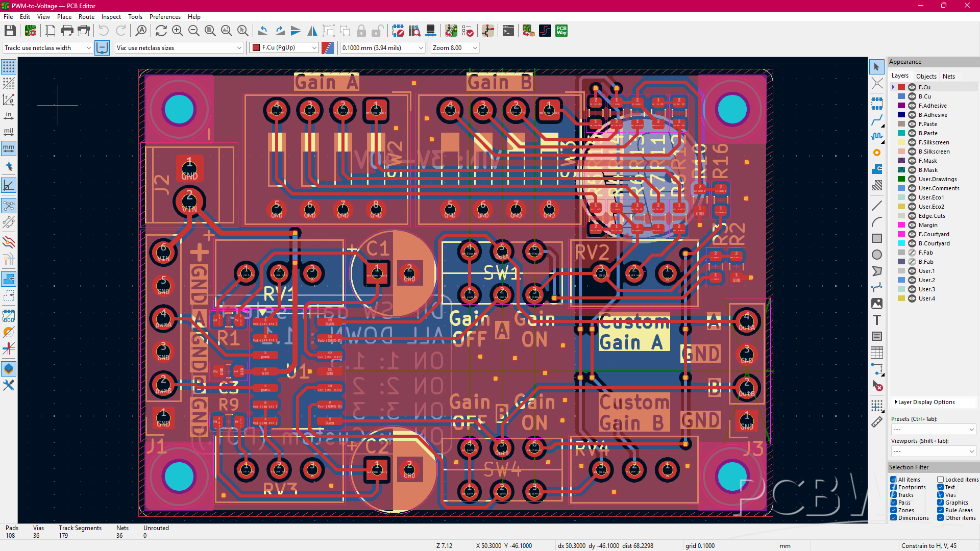
Task: Enable millimeter units on left toolbar
Action: (x=8, y=148)
